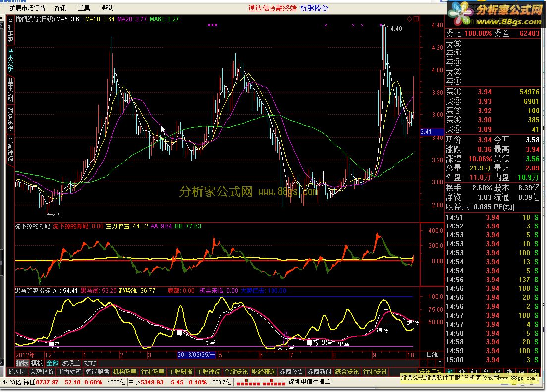
Task: Click the MA60: 3.27 legend value
Action: pos(164,19)
